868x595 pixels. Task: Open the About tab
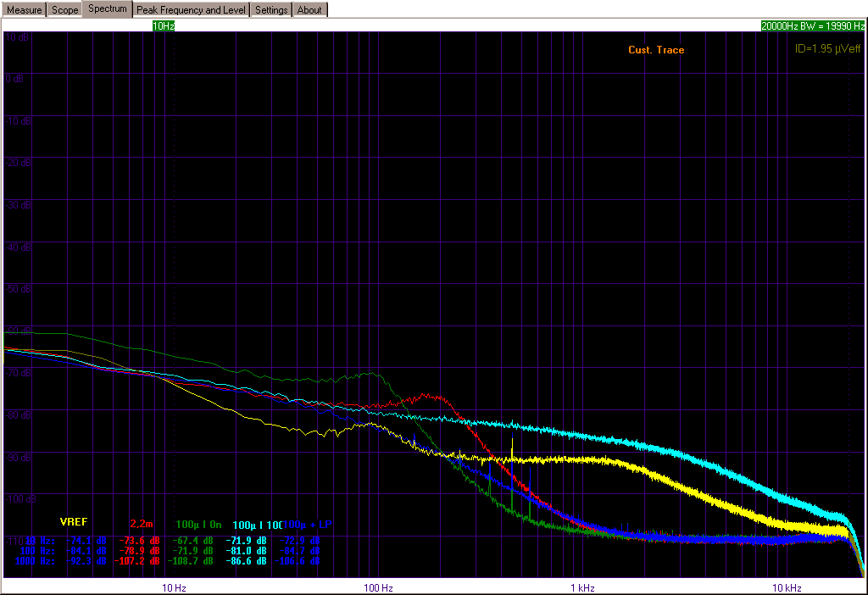coord(309,10)
